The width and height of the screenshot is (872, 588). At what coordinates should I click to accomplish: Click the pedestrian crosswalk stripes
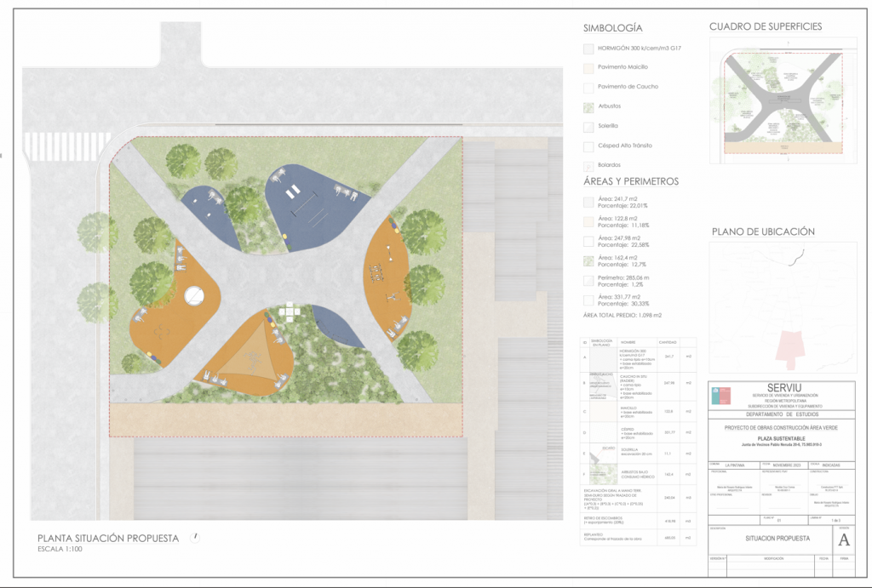point(66,146)
